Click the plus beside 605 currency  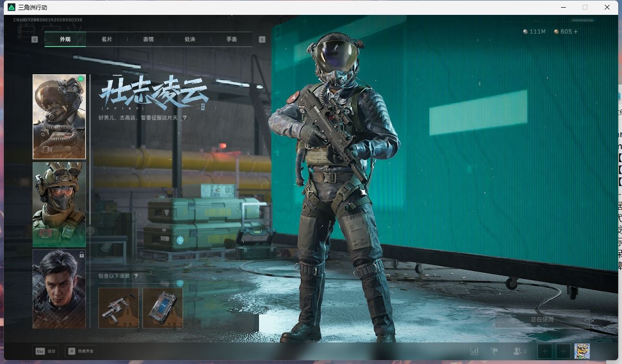(576, 32)
